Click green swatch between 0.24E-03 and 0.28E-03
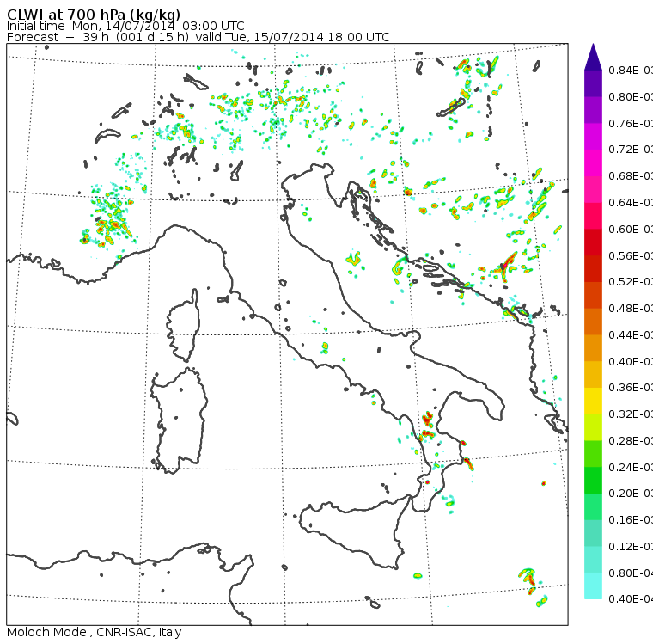This screenshot has width=653, height=644. click(x=593, y=453)
